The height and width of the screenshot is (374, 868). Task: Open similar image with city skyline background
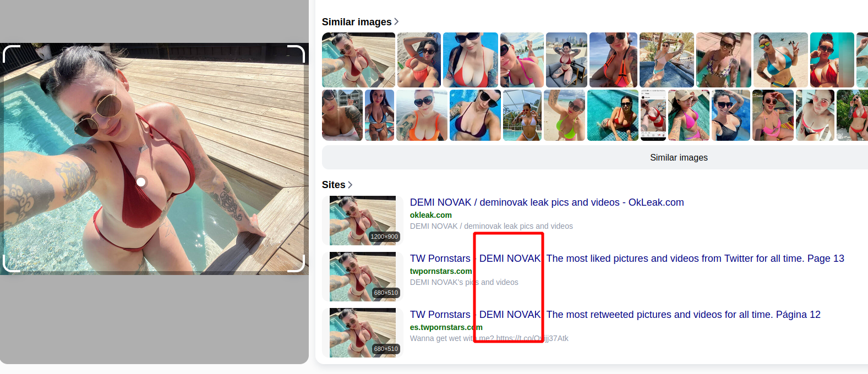click(566, 60)
